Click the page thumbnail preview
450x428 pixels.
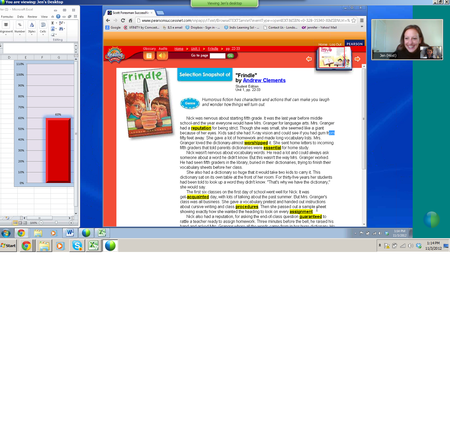[x=334, y=58]
